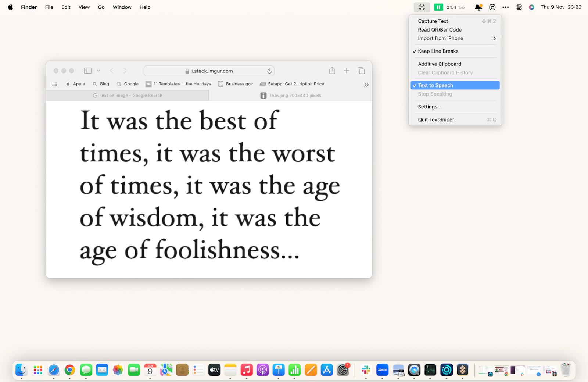The height and width of the screenshot is (382, 588).
Task: Reload the imgur page
Action: [x=269, y=71]
